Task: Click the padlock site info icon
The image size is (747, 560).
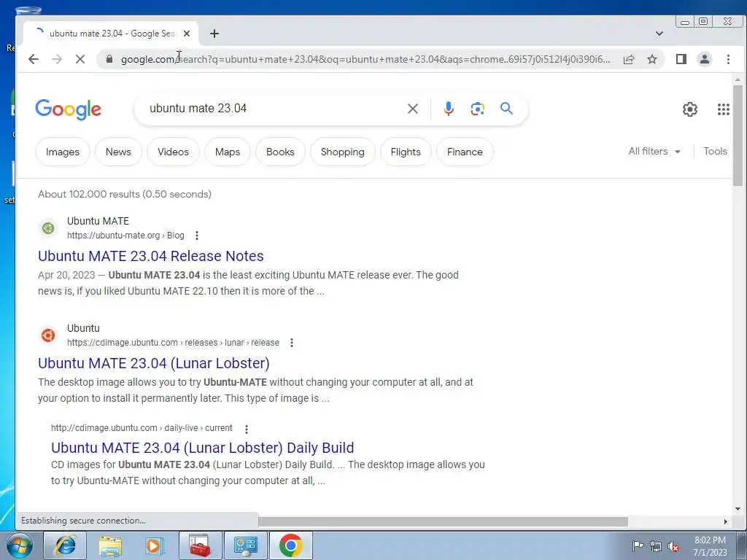Action: click(x=109, y=59)
